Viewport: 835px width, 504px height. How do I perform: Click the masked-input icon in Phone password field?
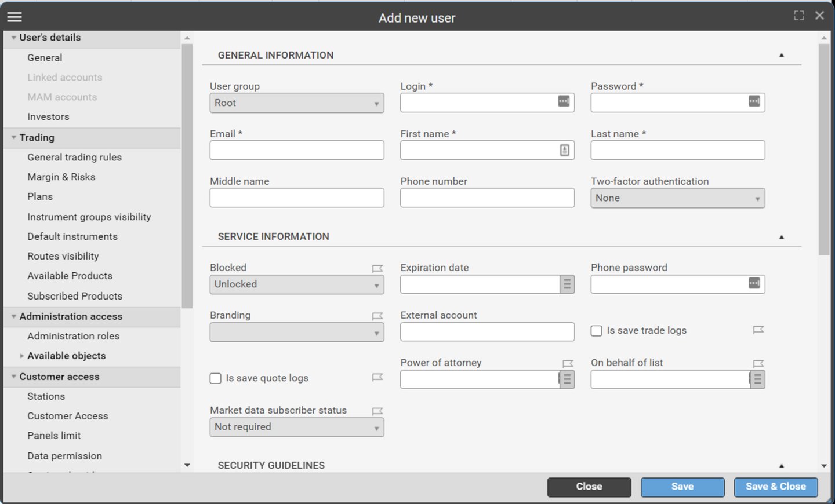[753, 283]
